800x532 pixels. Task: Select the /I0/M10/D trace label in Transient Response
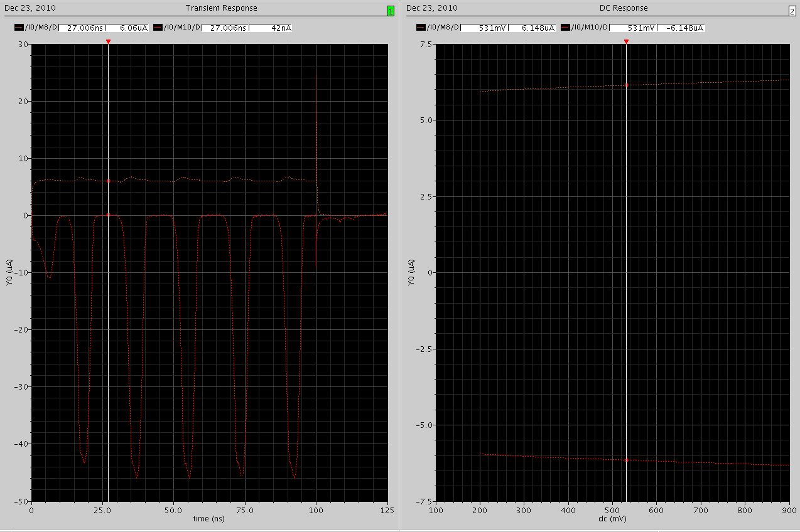tap(181, 28)
